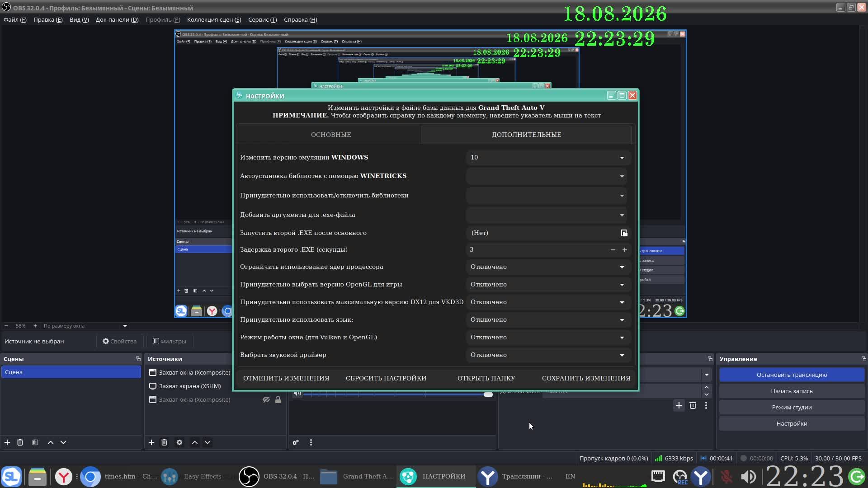This screenshot has height=488, width=868.
Task: Move the scene up in Сцены panel
Action: pyautogui.click(x=51, y=442)
